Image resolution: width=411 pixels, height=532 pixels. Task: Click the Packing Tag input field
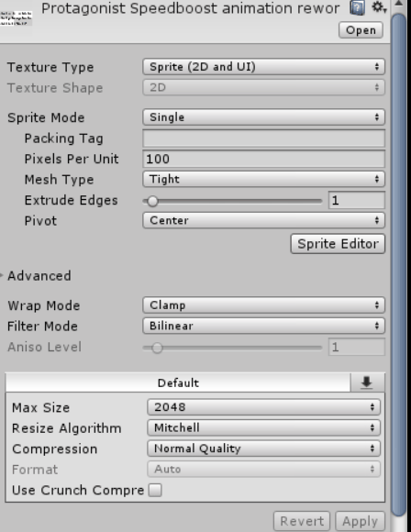[263, 139]
